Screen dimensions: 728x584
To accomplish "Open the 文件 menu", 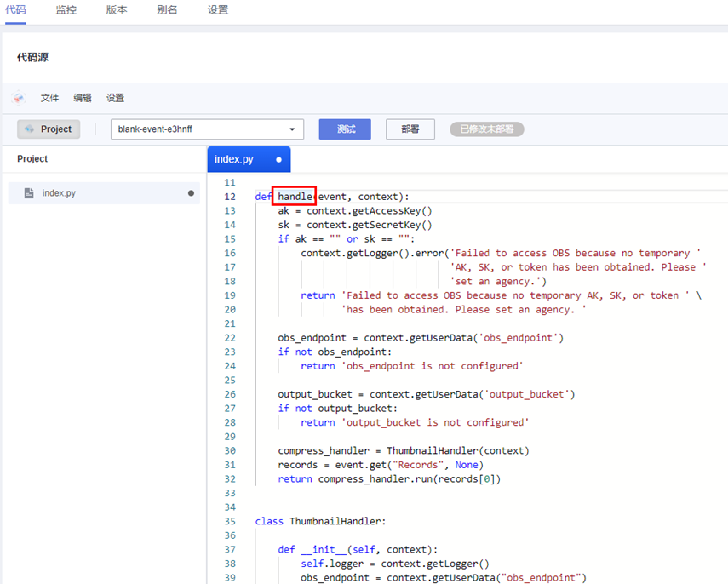I will (49, 98).
